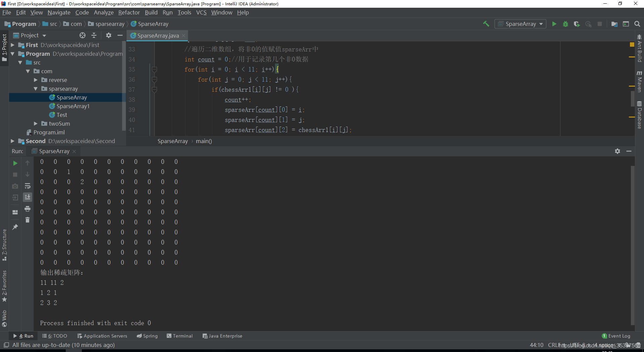Image resolution: width=644 pixels, height=352 pixels.
Task: Open Search Everywhere magnifier icon
Action: 637,24
